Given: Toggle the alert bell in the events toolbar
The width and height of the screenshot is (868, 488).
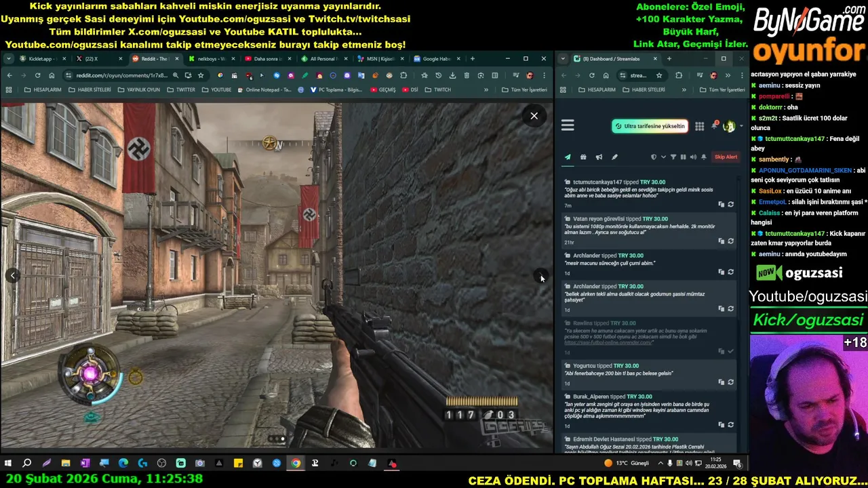Looking at the screenshot, I should pyautogui.click(x=704, y=157).
